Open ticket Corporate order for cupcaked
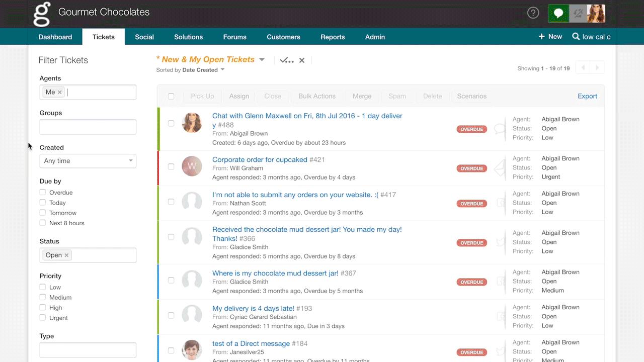 pyautogui.click(x=260, y=159)
